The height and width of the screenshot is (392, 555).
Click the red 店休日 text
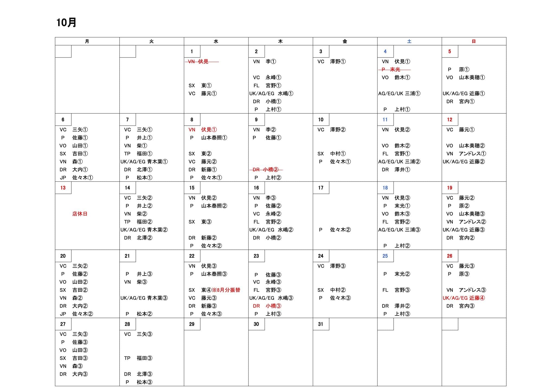coord(80,214)
